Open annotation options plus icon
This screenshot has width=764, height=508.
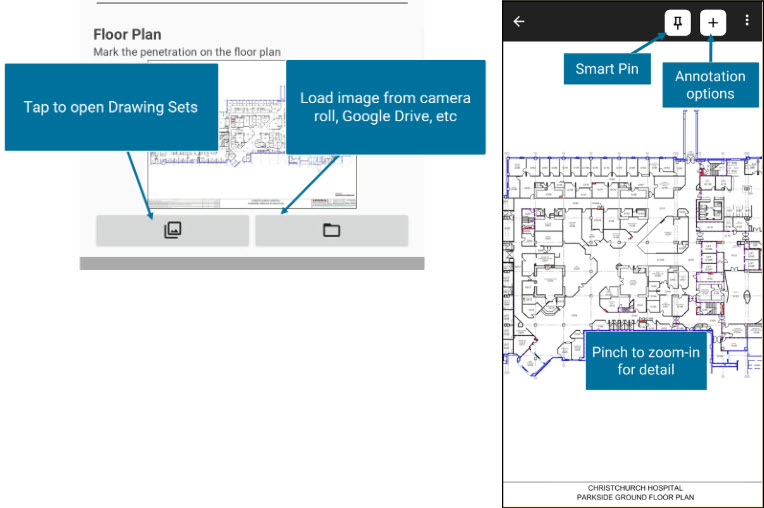(x=713, y=22)
